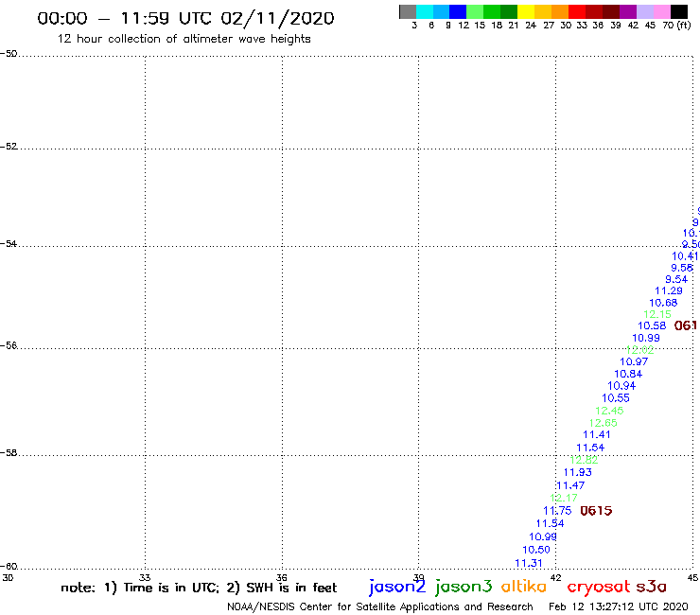Click the '0615' time marker beside 11.75
700x615 pixels.
coord(596,511)
